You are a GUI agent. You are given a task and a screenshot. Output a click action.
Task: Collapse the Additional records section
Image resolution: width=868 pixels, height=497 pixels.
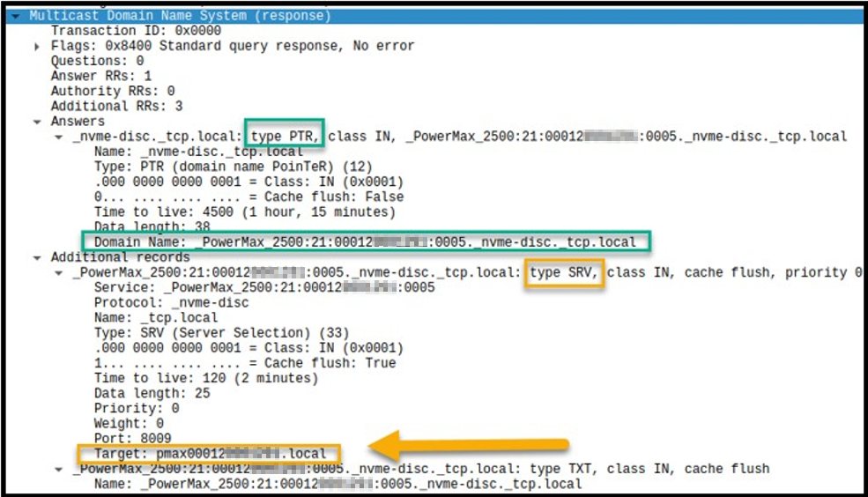click(x=36, y=258)
